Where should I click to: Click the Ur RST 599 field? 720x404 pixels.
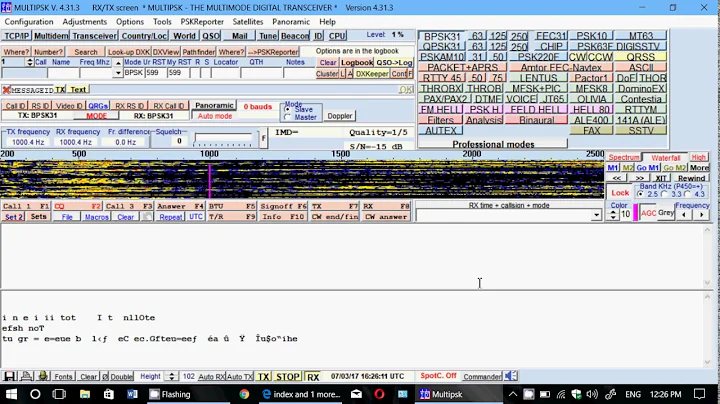click(155, 73)
